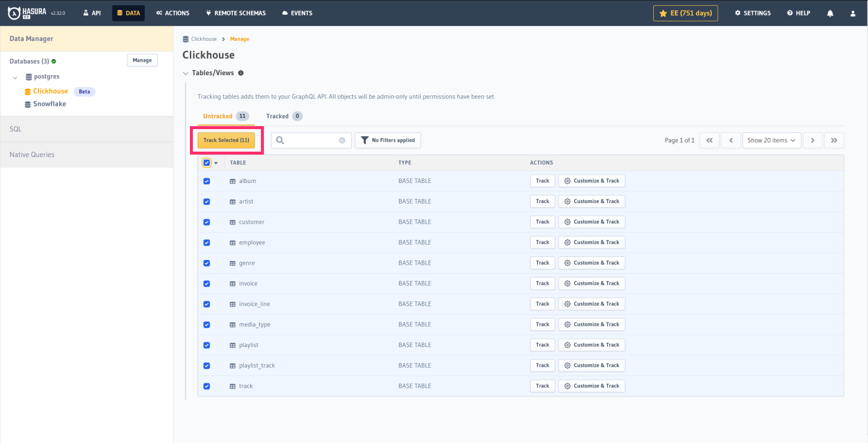Click the EE (751 days) button
Screen dimensions: 868x443
click(686, 13)
